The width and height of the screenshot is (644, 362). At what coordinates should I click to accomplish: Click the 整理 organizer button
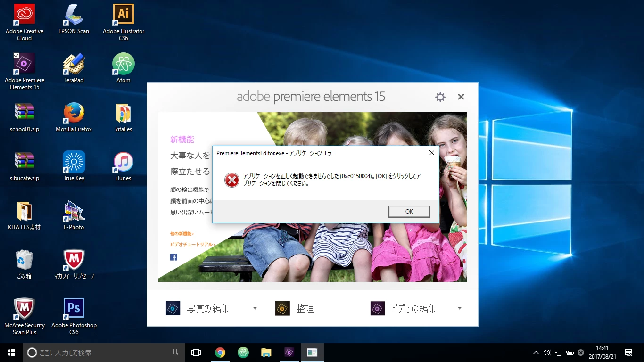[x=295, y=309]
